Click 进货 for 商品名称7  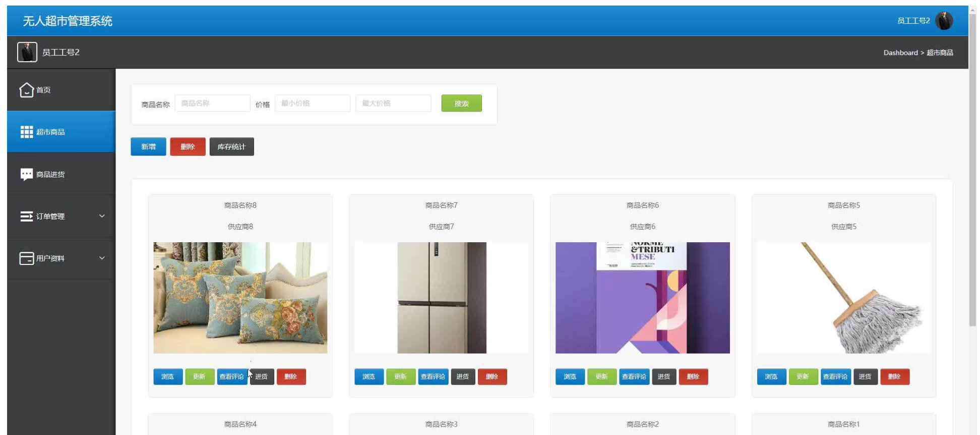coord(463,376)
